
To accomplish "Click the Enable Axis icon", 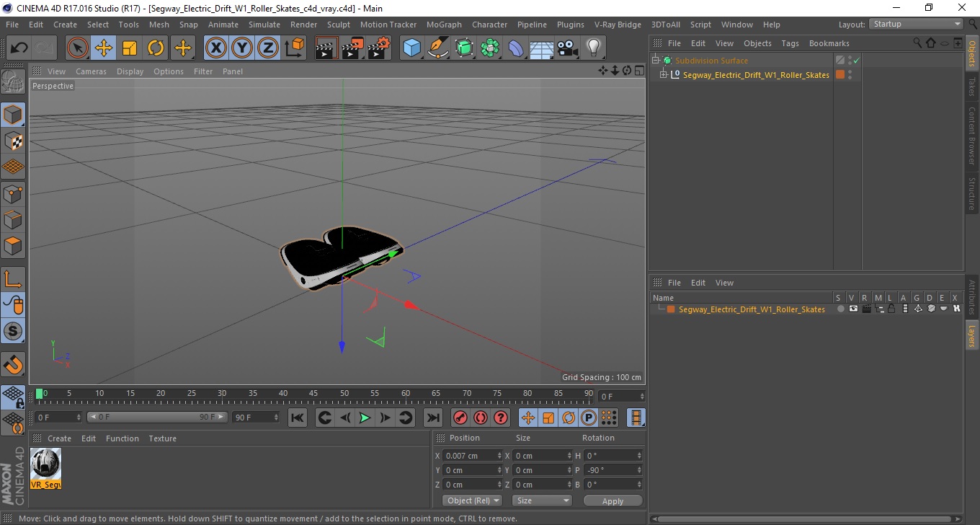I will (x=13, y=279).
